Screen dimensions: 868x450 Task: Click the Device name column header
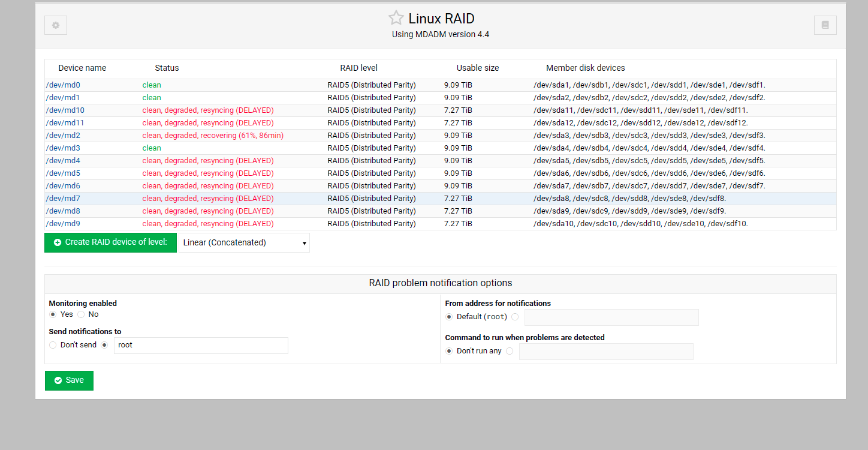tap(82, 68)
